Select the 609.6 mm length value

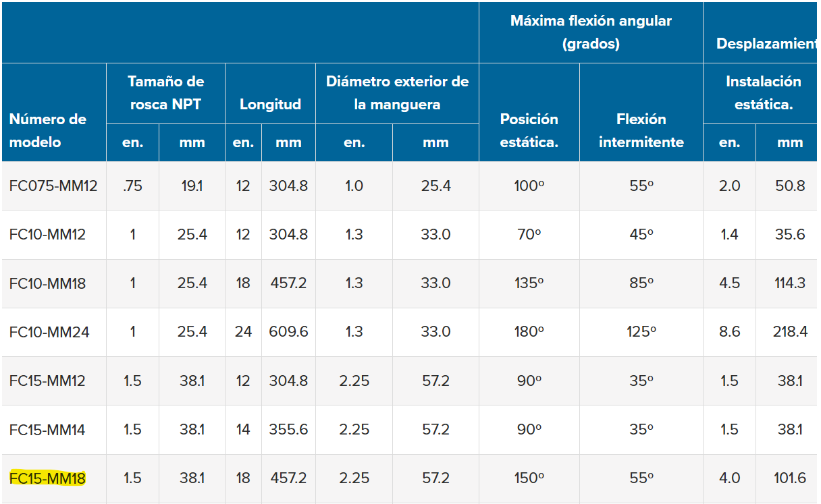288,332
